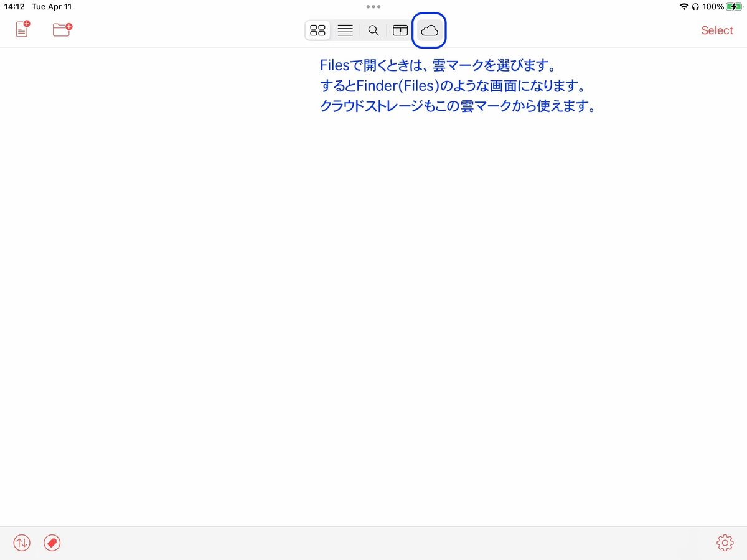Switch to list view
This screenshot has width=747, height=560.
[345, 30]
